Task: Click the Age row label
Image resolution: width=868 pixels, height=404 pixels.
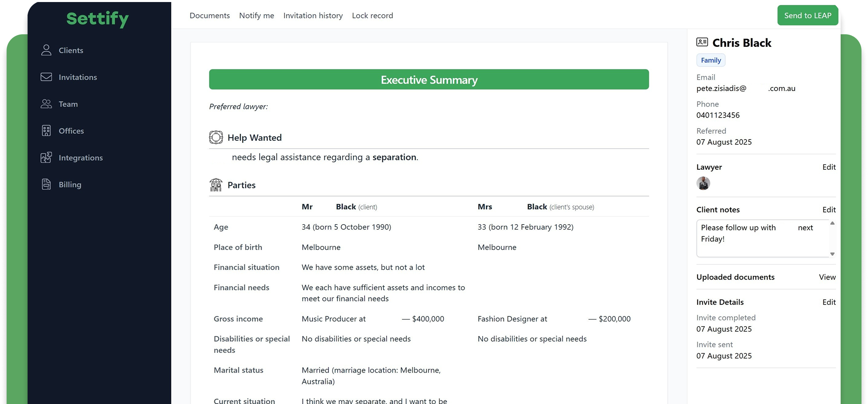Action: click(221, 227)
